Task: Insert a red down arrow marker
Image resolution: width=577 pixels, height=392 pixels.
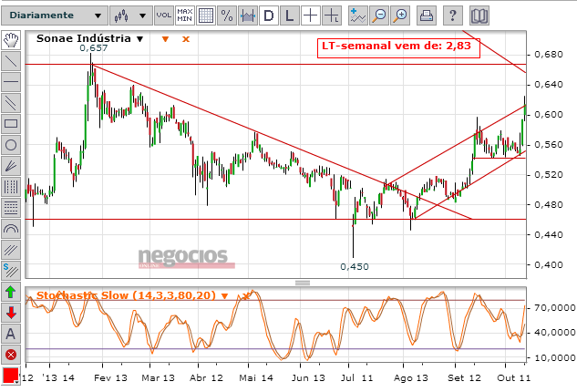Action: point(11,313)
